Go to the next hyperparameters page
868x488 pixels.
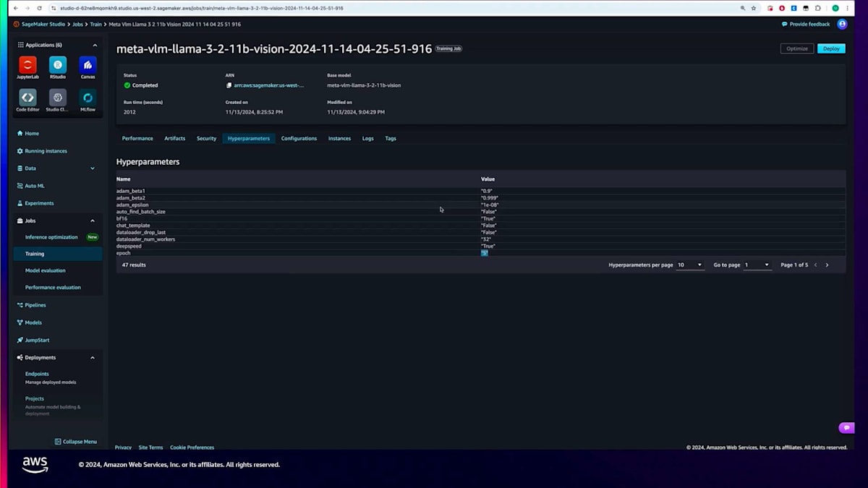(827, 265)
